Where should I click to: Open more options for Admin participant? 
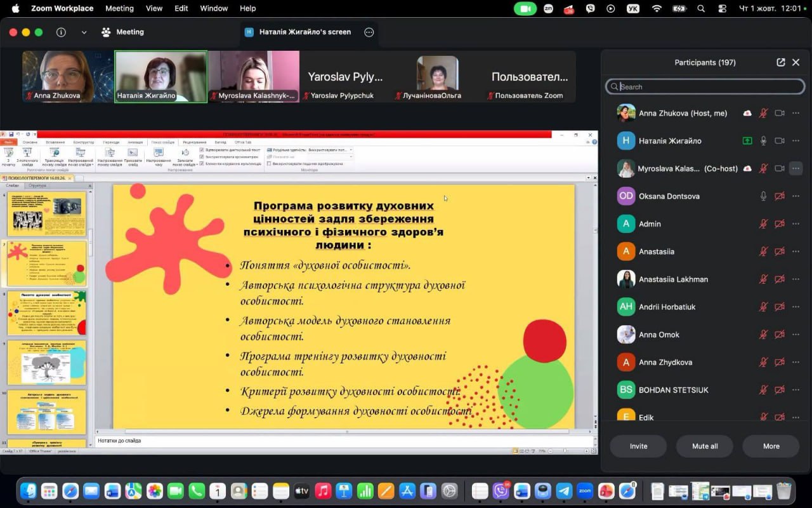796,224
